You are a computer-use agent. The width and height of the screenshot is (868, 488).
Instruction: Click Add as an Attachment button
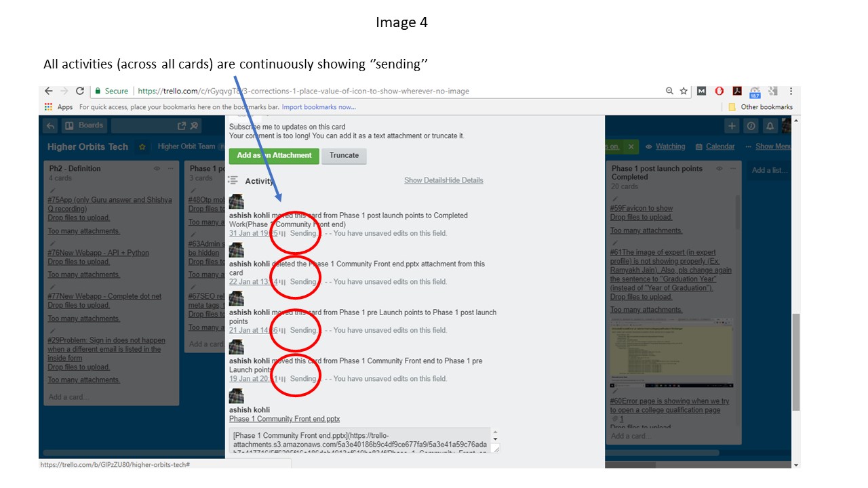coord(273,155)
